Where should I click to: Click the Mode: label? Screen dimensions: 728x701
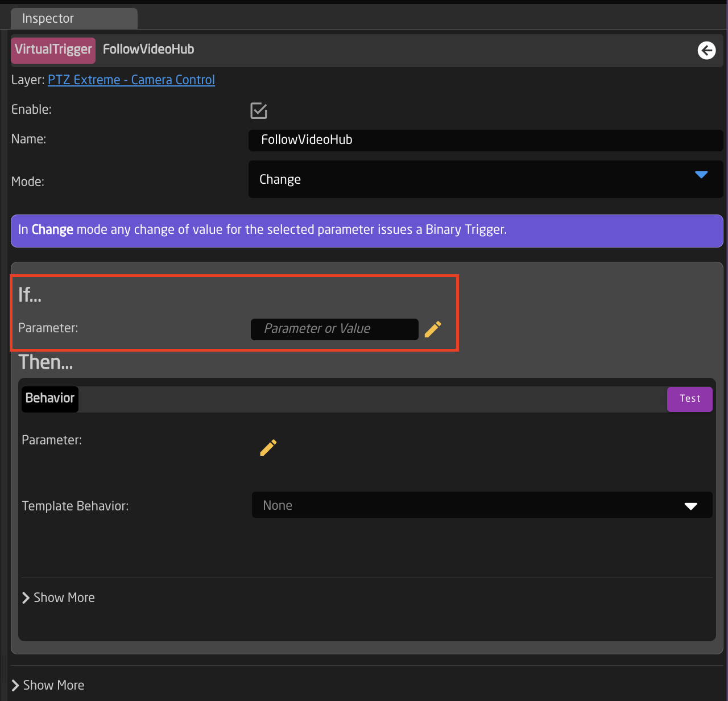(28, 182)
